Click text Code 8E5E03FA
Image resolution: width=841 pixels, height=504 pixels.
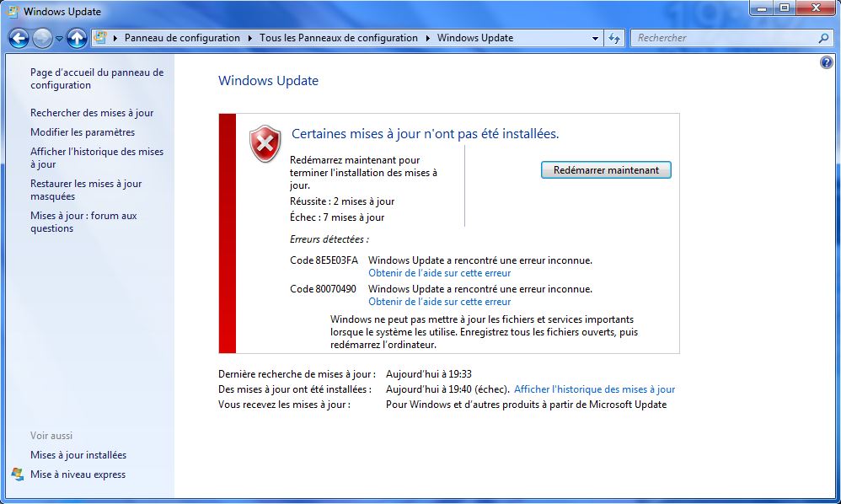(x=324, y=260)
